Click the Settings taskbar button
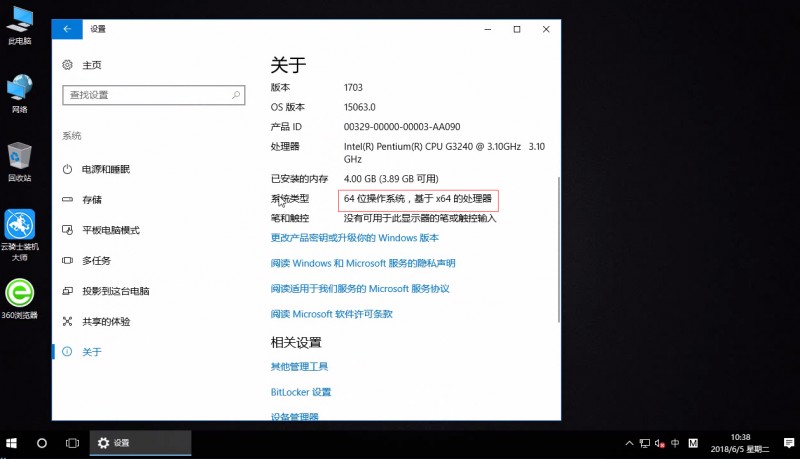Viewport: 800px width, 459px height. pyautogui.click(x=140, y=443)
